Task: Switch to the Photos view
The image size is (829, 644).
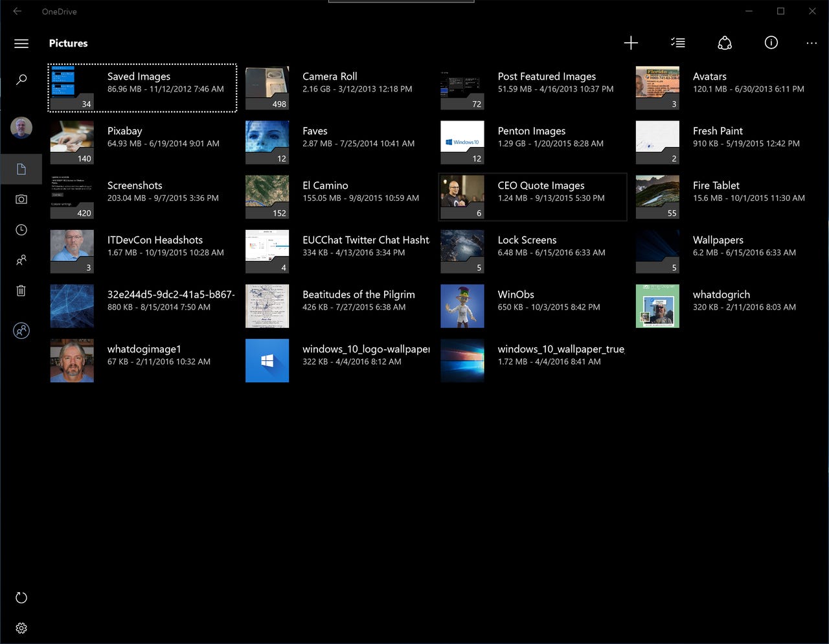Action: tap(21, 199)
